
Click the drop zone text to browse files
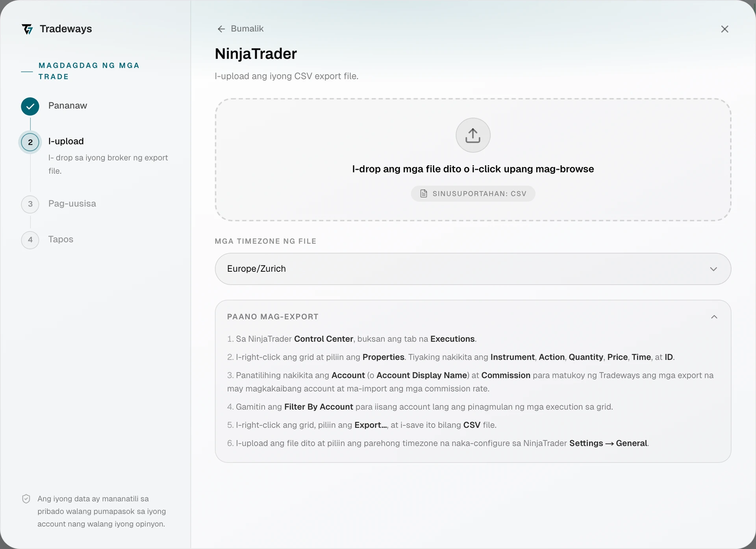473,169
